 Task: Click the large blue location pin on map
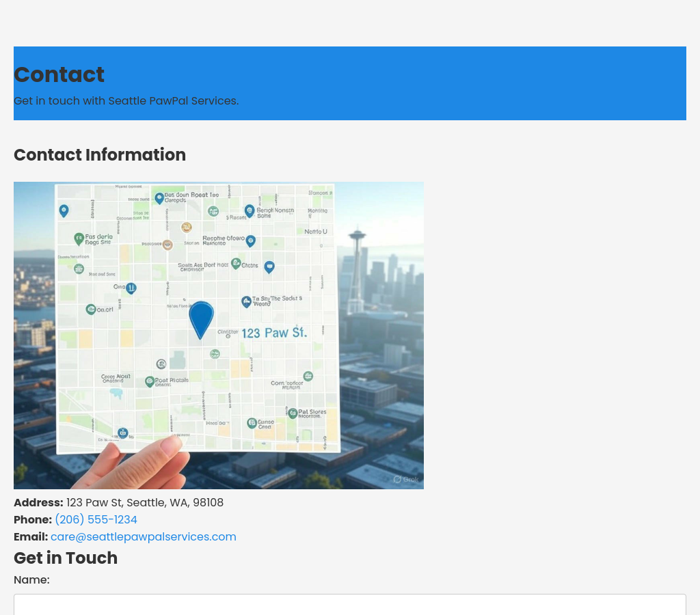pyautogui.click(x=201, y=318)
